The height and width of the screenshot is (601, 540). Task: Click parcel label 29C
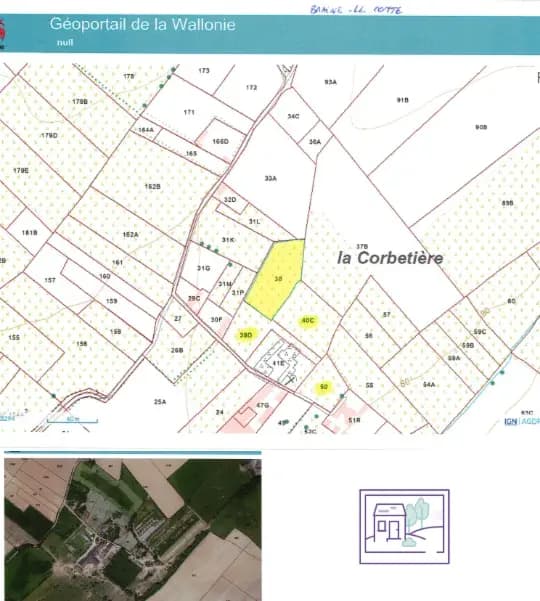click(x=194, y=298)
